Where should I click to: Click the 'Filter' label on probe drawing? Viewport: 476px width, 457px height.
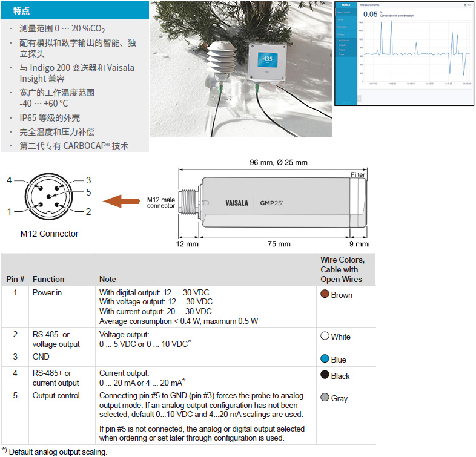(x=358, y=174)
